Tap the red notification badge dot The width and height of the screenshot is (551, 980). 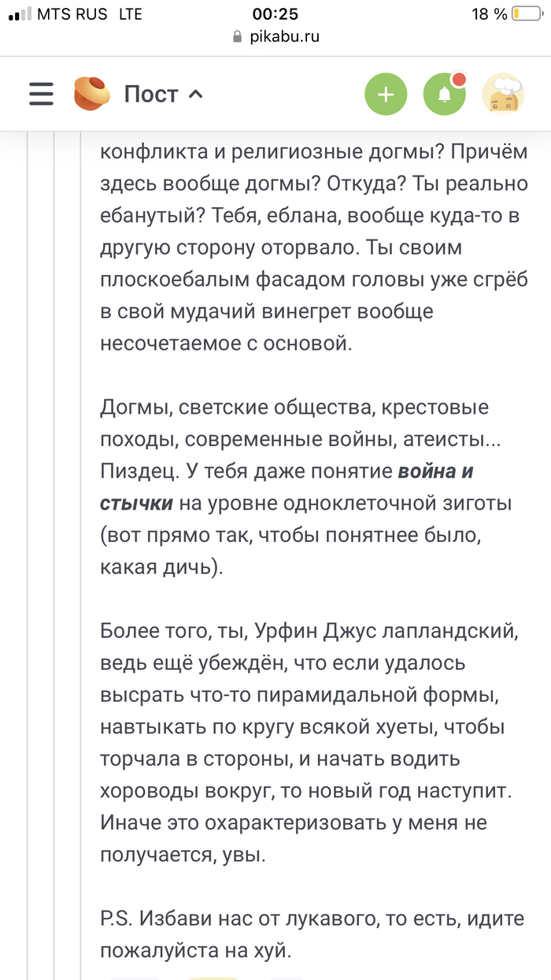458,80
